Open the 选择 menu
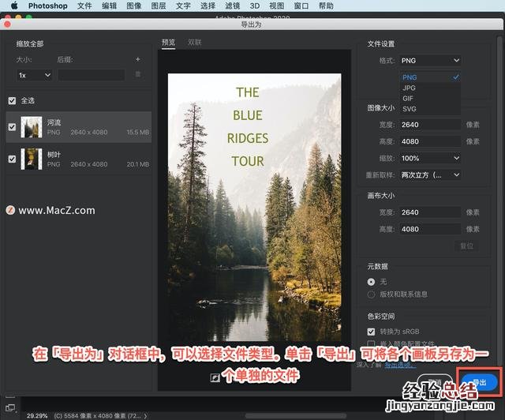 click(x=208, y=6)
